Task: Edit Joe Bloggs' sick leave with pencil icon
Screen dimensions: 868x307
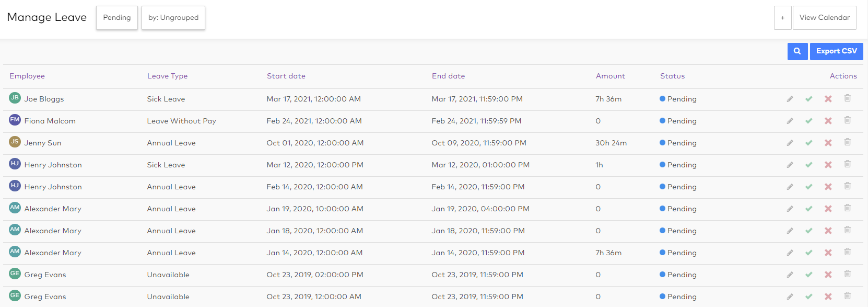Action: point(790,99)
